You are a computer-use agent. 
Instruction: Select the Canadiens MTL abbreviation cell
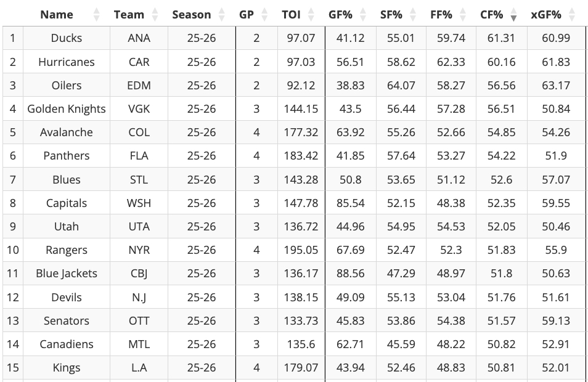139,344
